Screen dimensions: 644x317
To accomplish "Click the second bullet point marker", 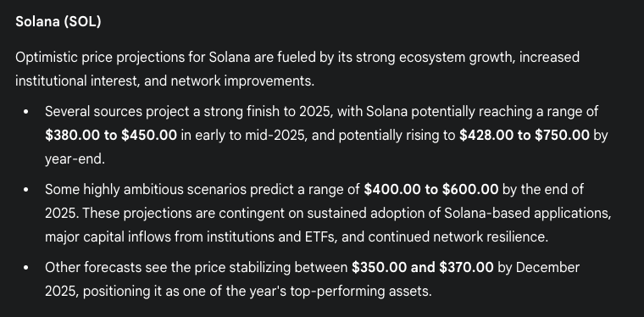I will pos(26,190).
